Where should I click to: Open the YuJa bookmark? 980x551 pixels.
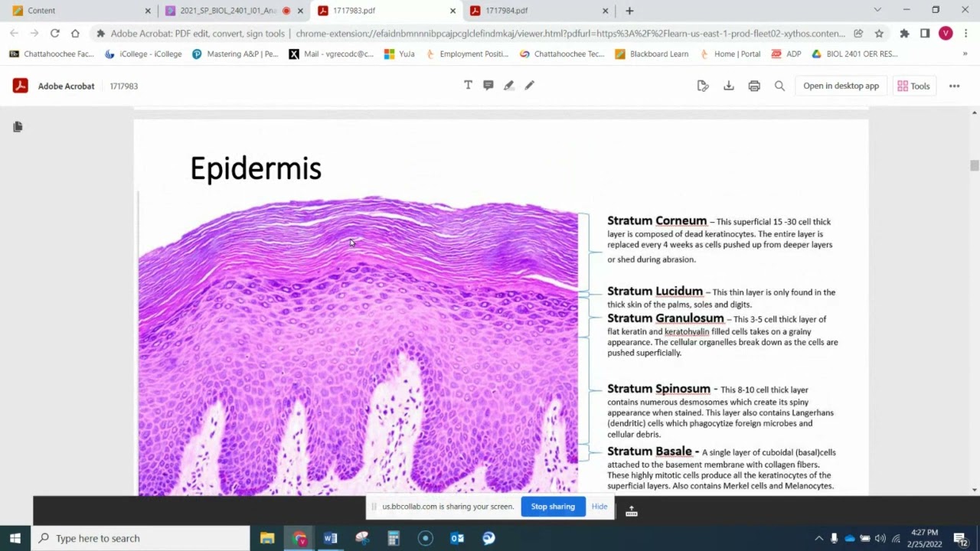[400, 54]
